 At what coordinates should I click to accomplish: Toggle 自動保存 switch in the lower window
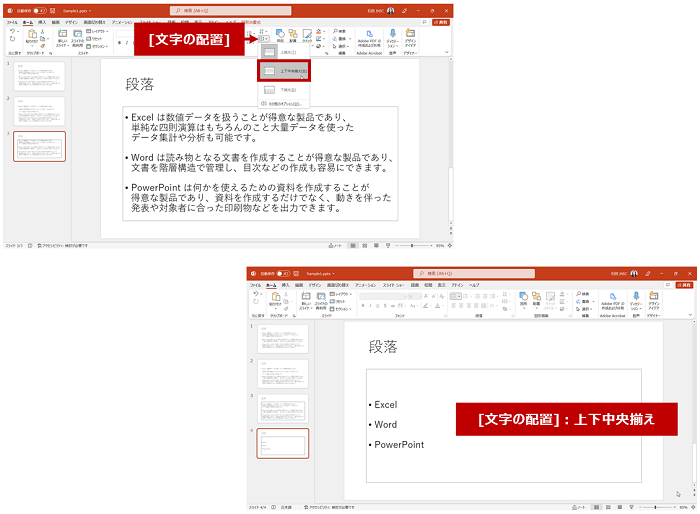285,273
